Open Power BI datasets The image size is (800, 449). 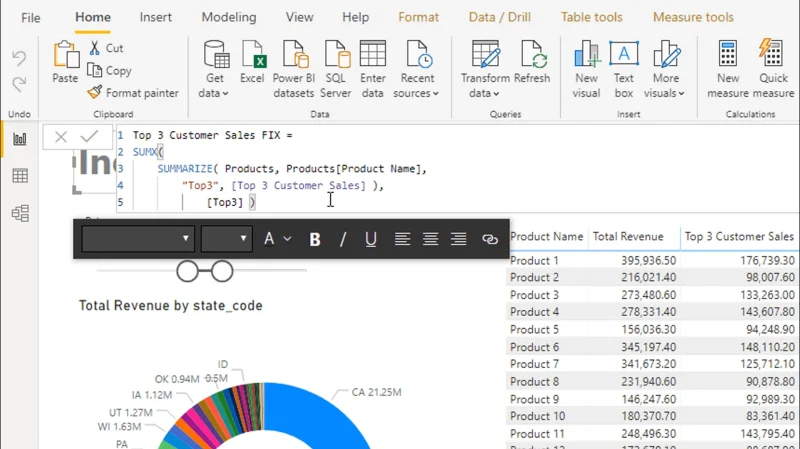coord(294,69)
